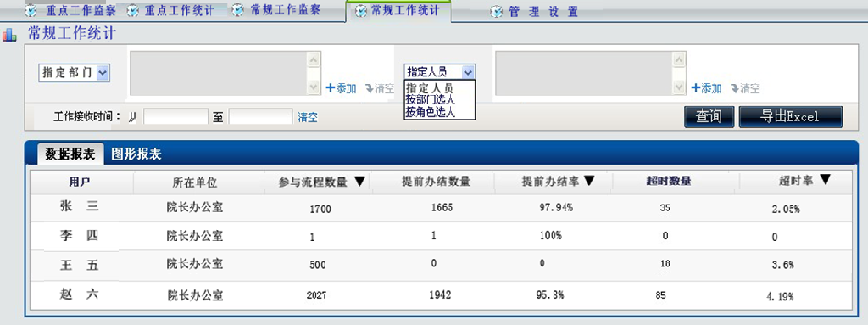Choose 按部门选人 from the dropdown list
This screenshot has width=868, height=325.
pyautogui.click(x=430, y=100)
